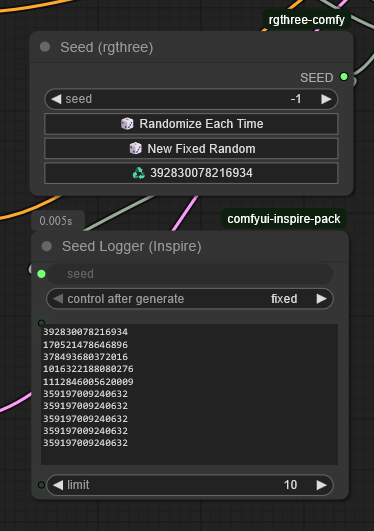This screenshot has height=531, width=374.
Task: Click the limit input connector dot
Action: [41, 485]
